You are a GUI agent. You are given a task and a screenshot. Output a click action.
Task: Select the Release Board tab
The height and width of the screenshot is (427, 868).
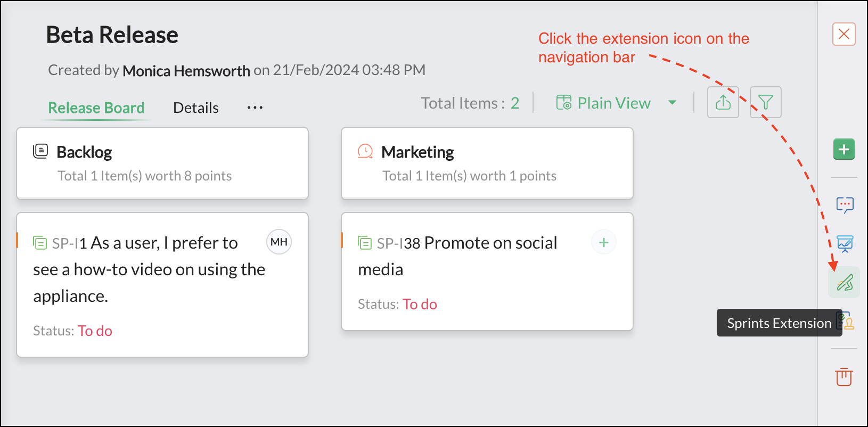tap(96, 108)
